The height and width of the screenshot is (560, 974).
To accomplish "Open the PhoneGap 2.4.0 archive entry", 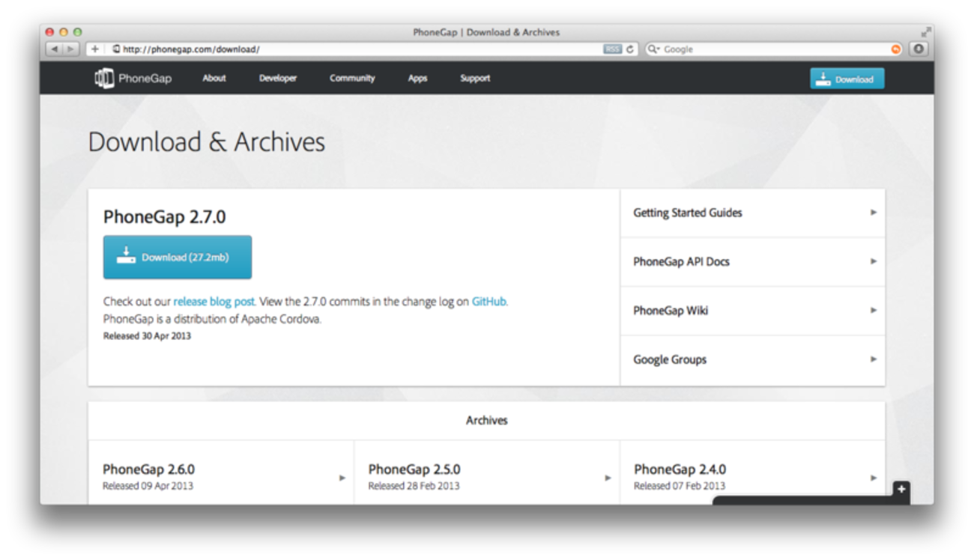I will pos(752,472).
